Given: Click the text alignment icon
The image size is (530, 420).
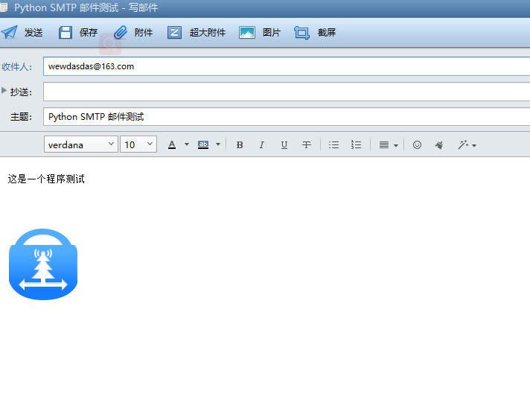Looking at the screenshot, I should (384, 145).
